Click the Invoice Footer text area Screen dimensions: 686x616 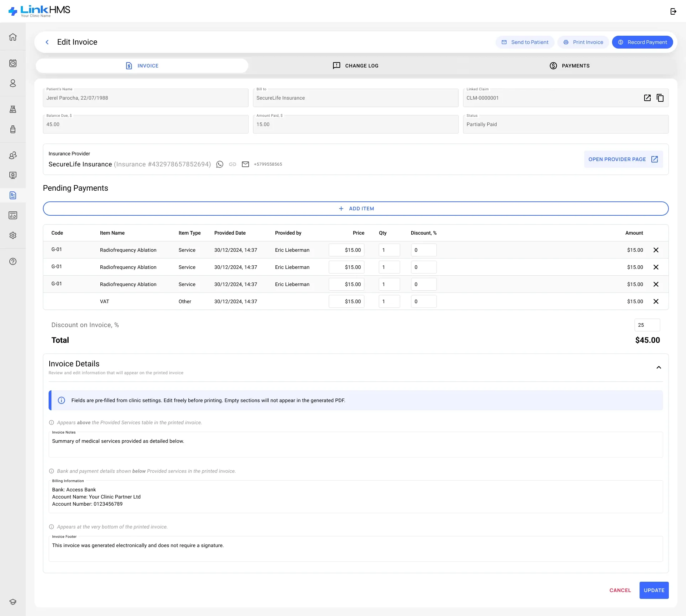pyautogui.click(x=356, y=549)
